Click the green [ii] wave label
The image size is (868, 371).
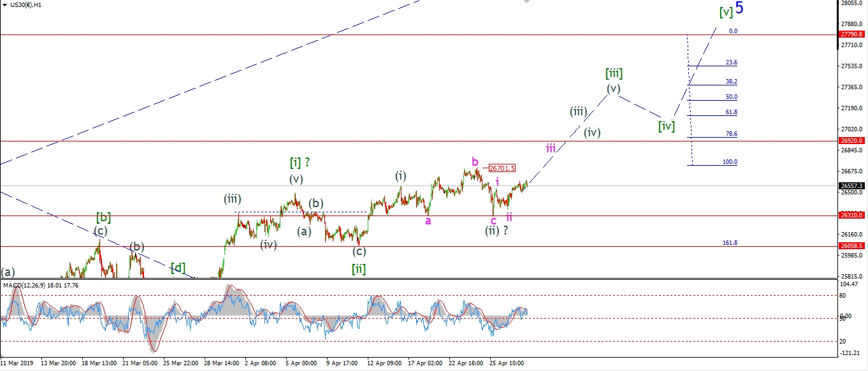point(359,268)
